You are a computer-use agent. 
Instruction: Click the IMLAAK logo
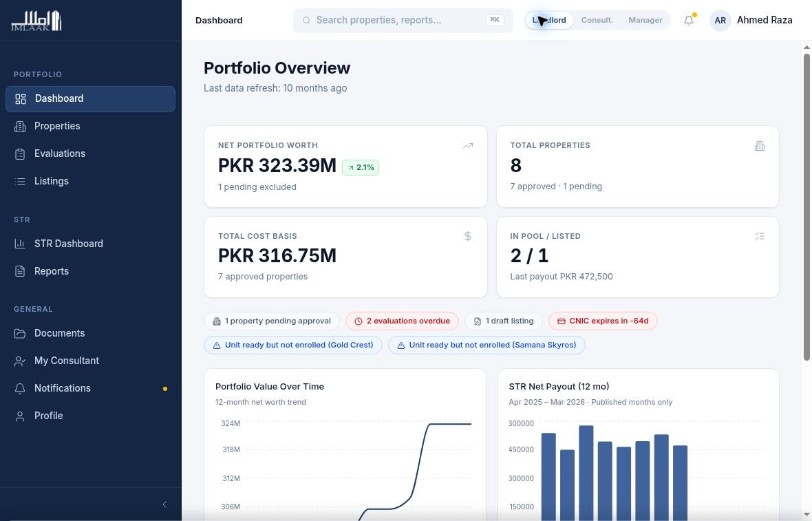(x=36, y=21)
